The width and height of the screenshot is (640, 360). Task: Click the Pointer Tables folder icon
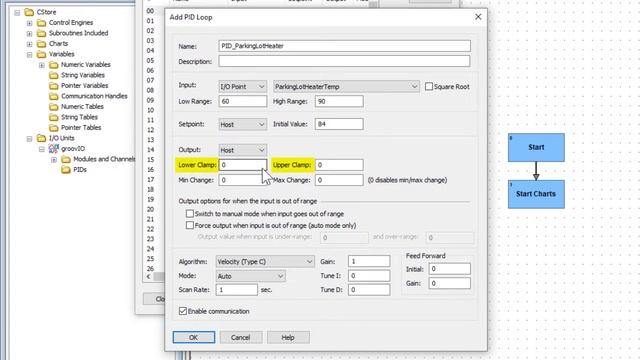(x=53, y=128)
